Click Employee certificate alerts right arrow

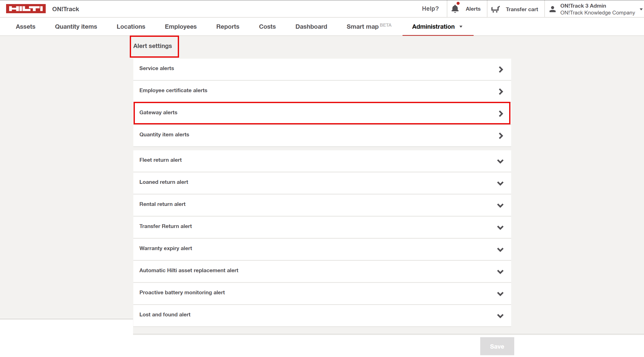pos(501,91)
